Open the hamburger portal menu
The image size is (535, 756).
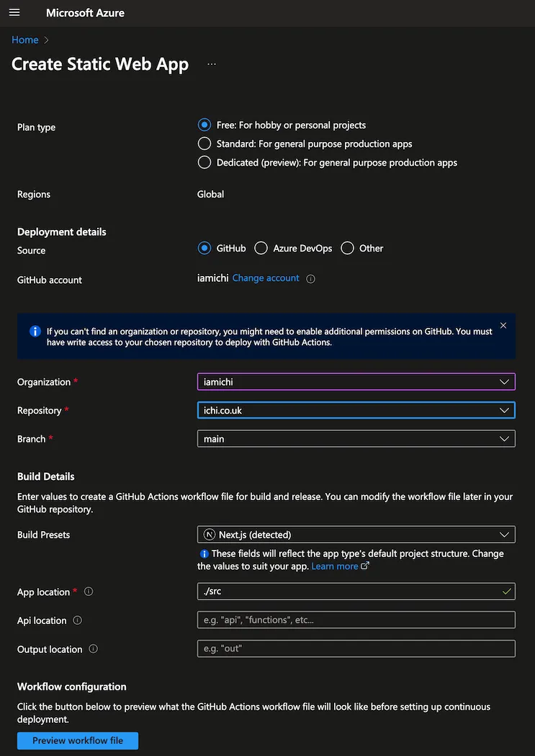coord(14,12)
